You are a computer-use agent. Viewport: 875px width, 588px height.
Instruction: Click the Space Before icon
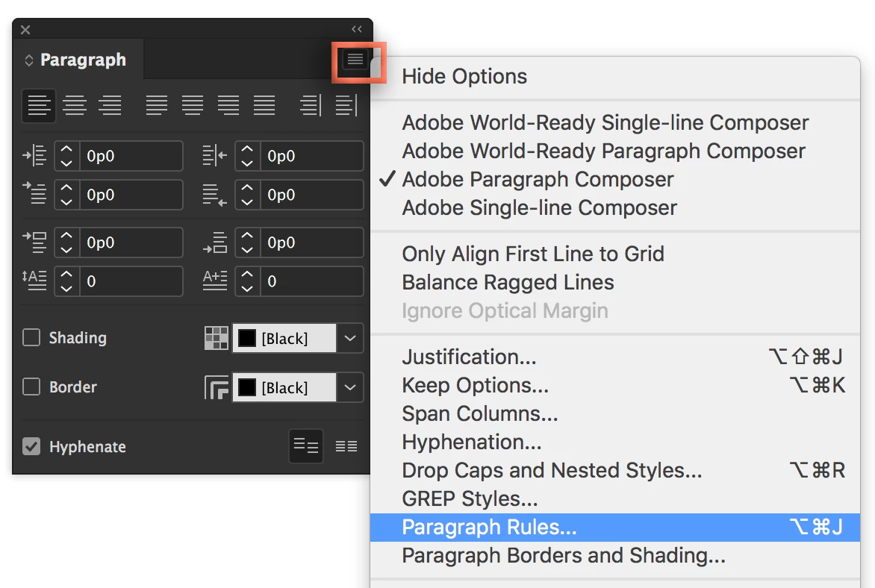coord(34,242)
